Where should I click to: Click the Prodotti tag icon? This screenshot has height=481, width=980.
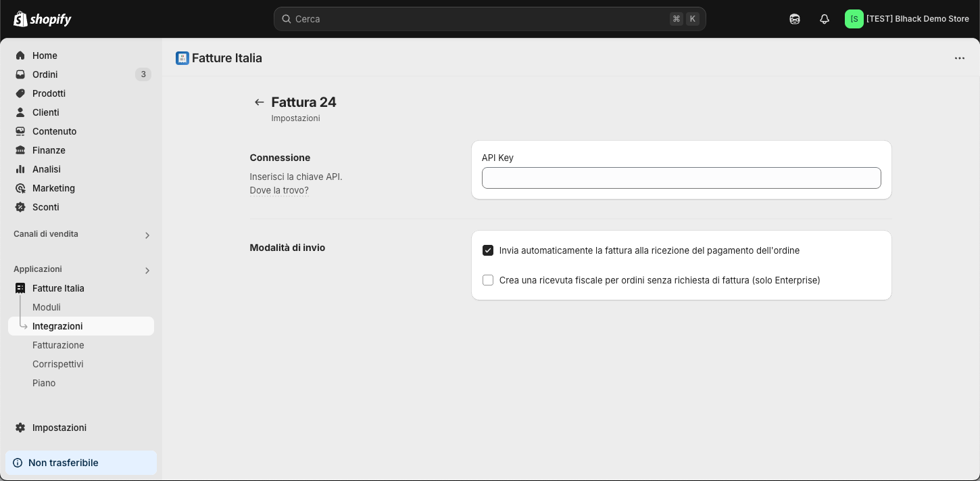(20, 93)
